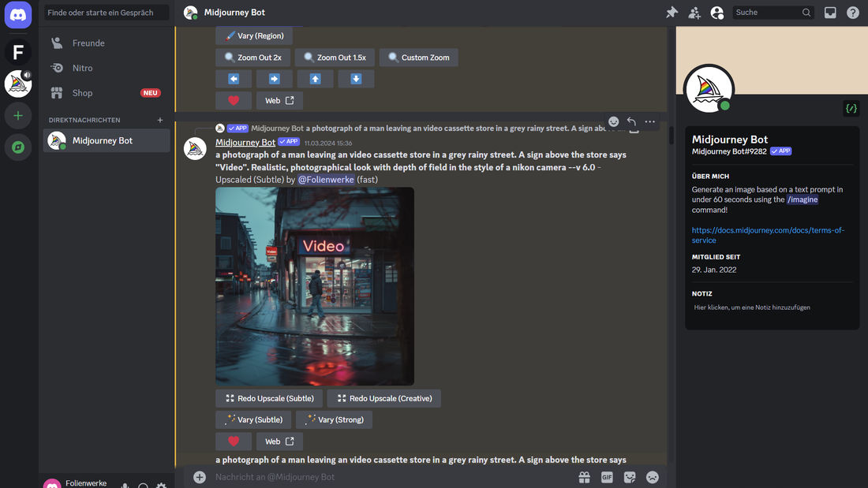Reply to message arrow icon
The height and width of the screenshot is (488, 868).
(x=631, y=121)
